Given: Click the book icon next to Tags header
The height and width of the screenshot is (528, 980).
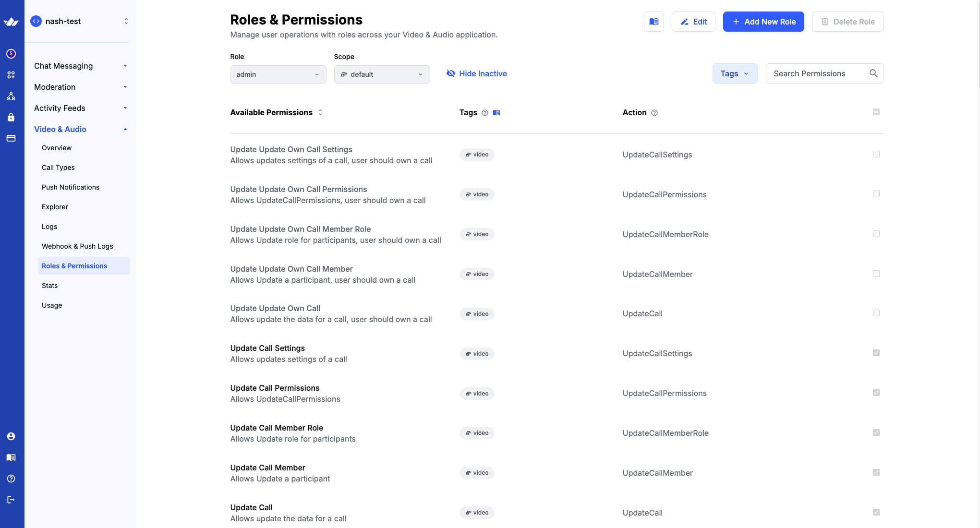Looking at the screenshot, I should click(x=496, y=113).
